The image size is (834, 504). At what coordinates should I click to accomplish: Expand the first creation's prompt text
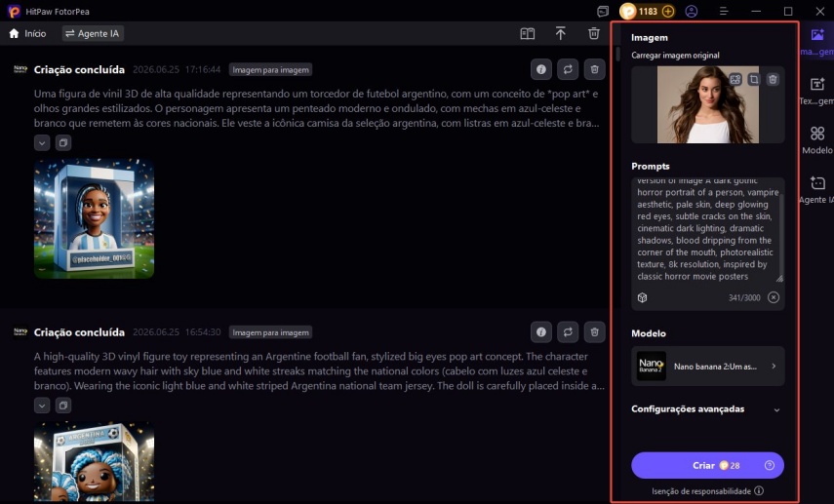click(42, 142)
